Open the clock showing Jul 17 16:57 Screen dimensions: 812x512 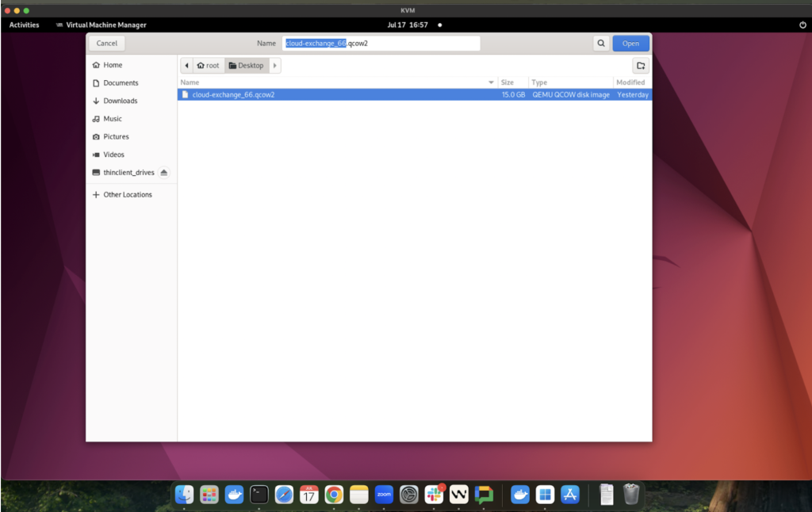(408, 25)
